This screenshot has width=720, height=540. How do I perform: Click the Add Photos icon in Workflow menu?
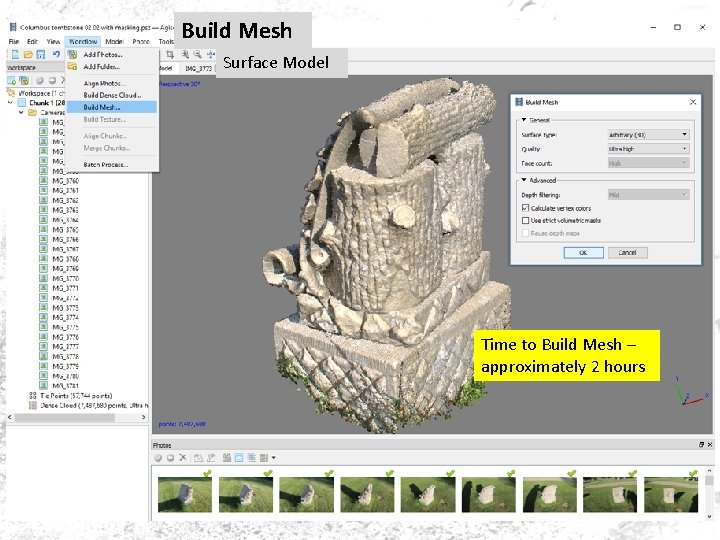[73, 54]
